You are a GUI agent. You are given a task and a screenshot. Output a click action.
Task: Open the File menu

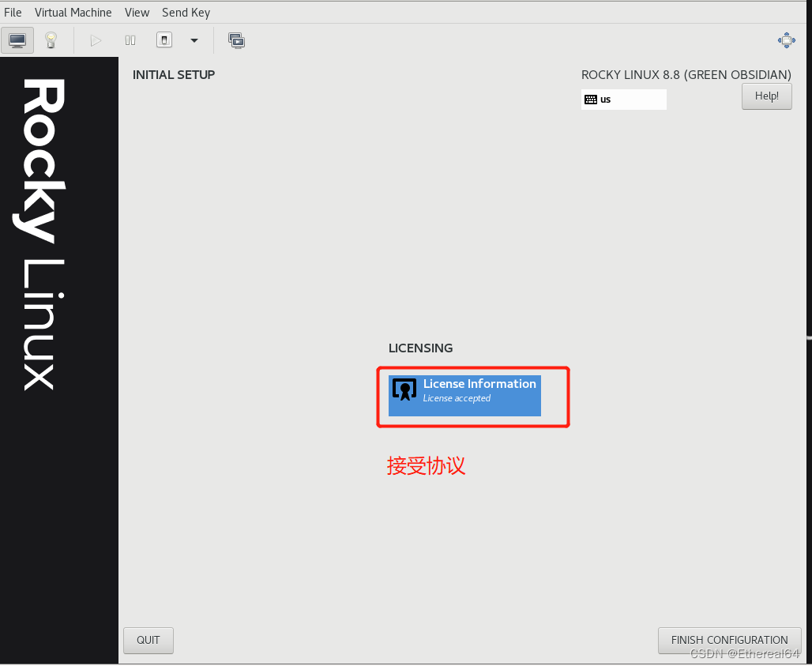(x=13, y=13)
